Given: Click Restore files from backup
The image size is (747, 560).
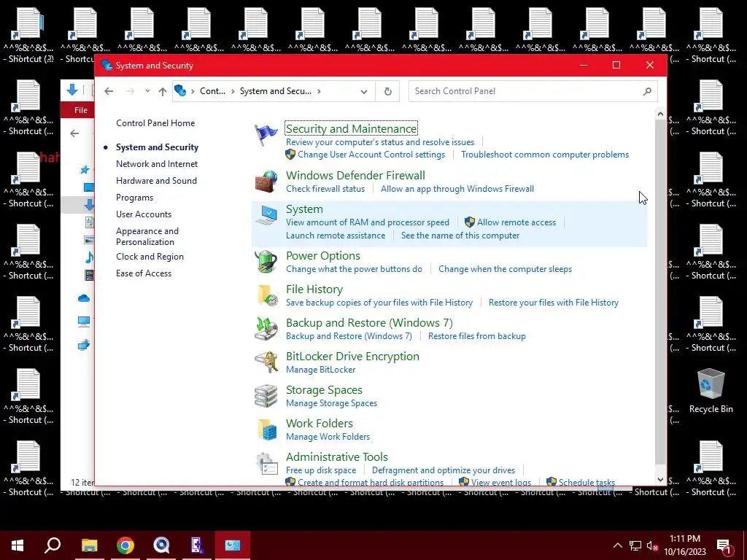Looking at the screenshot, I should tap(477, 335).
